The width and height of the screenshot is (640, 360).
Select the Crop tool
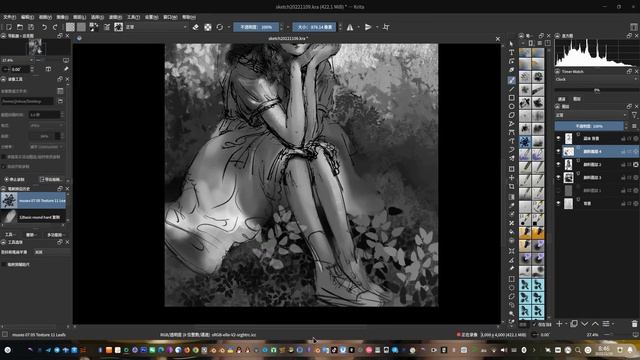click(x=511, y=187)
